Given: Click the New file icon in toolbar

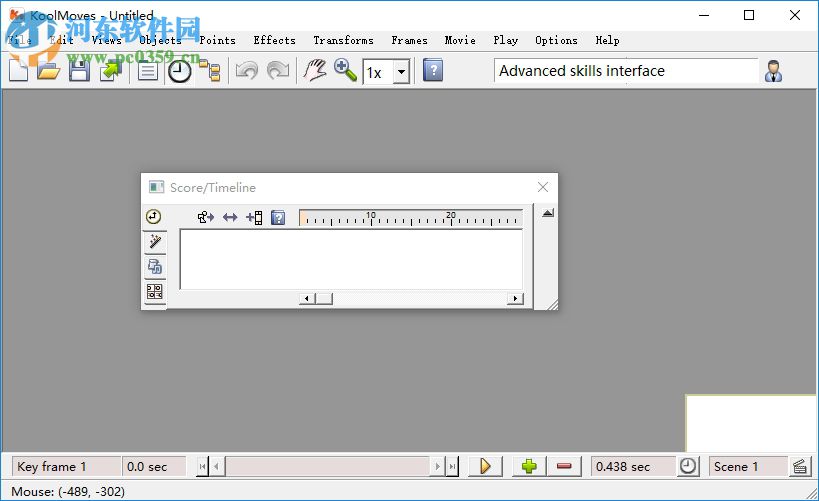Looking at the screenshot, I should (18, 71).
